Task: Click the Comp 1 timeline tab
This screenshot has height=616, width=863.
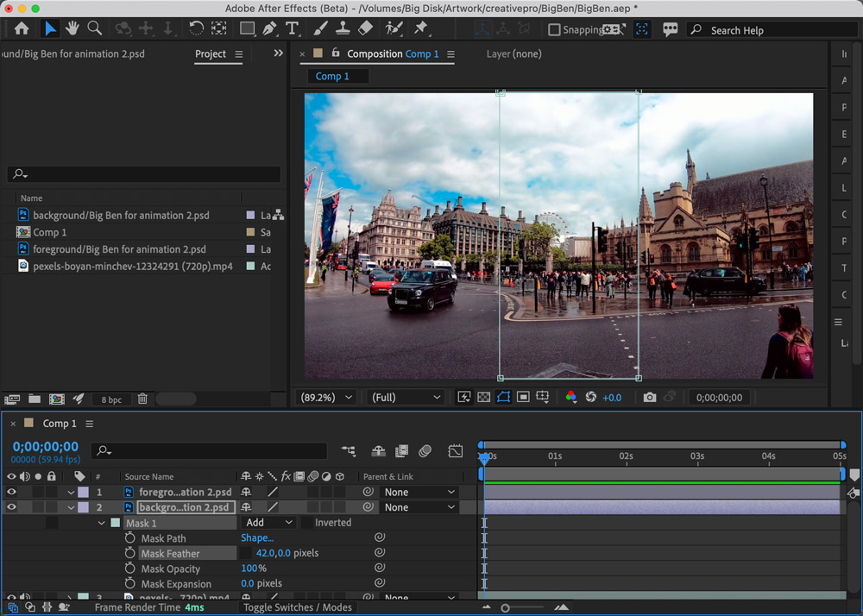Action: coord(60,424)
